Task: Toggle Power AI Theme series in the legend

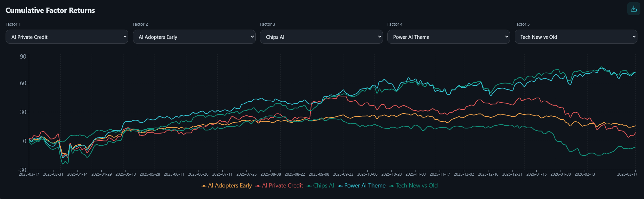Action: coord(362,186)
